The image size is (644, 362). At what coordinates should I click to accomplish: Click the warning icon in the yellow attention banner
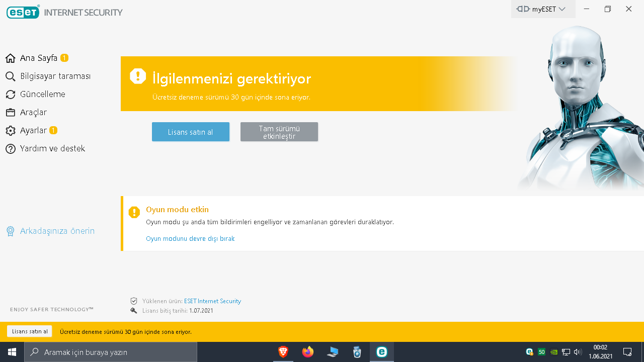(138, 76)
